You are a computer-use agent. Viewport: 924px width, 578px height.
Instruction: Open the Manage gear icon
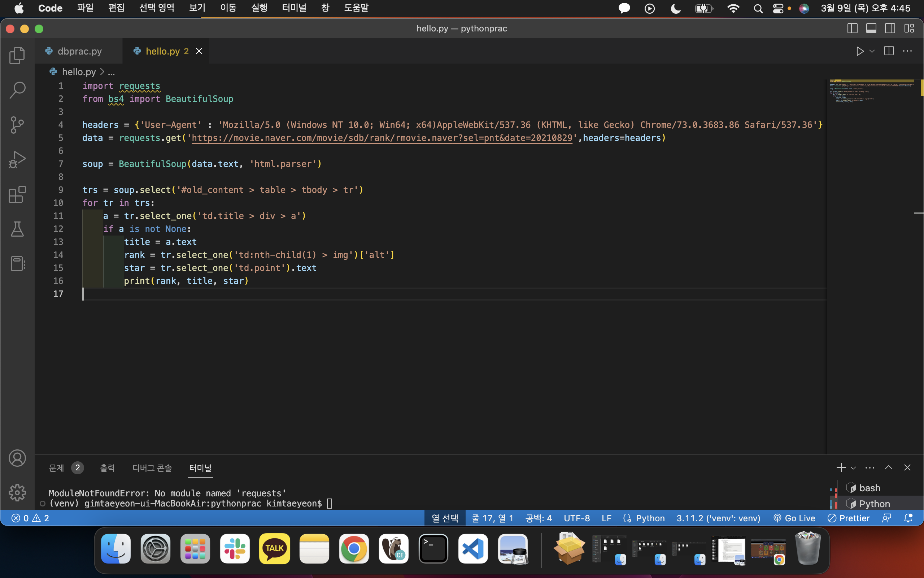click(x=17, y=493)
